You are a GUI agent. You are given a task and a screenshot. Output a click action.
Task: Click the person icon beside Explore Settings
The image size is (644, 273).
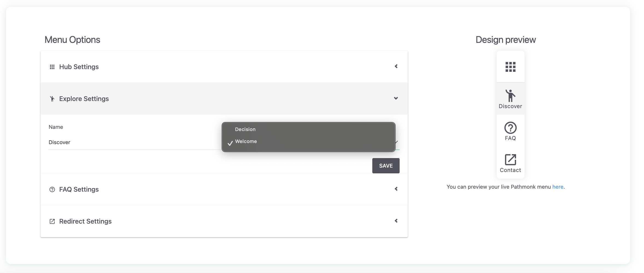tap(52, 99)
